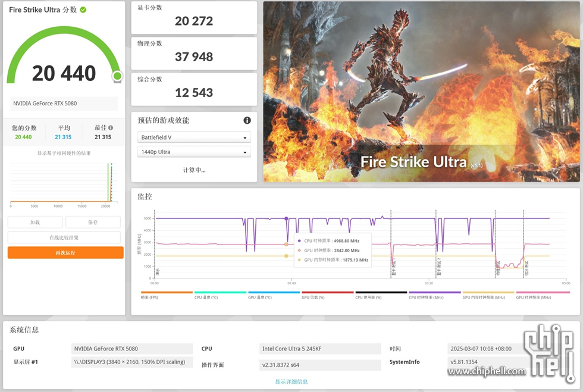Toggle the GPU 内存时钟频率 (MHz) legend series
The image size is (583, 392).
488,295
